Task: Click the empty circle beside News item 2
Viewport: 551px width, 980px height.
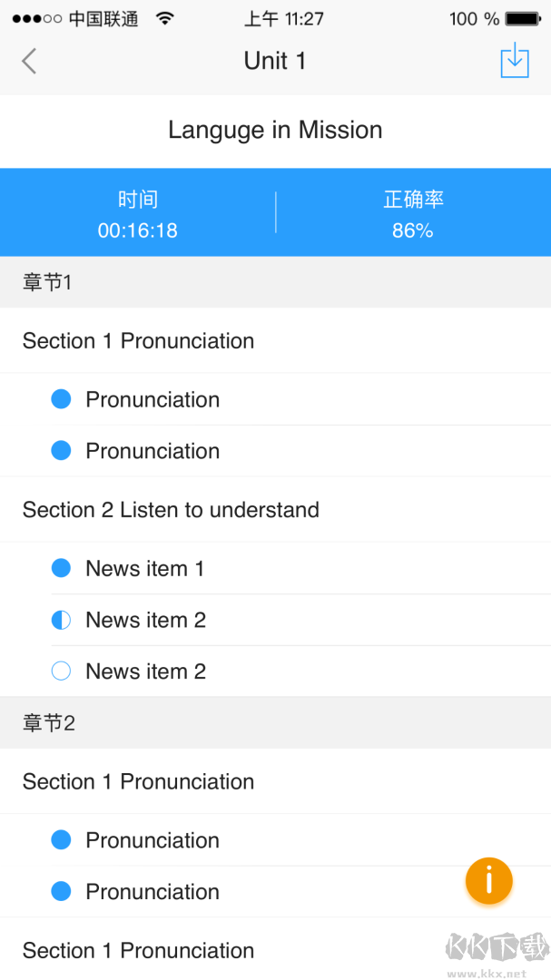Action: 61,671
